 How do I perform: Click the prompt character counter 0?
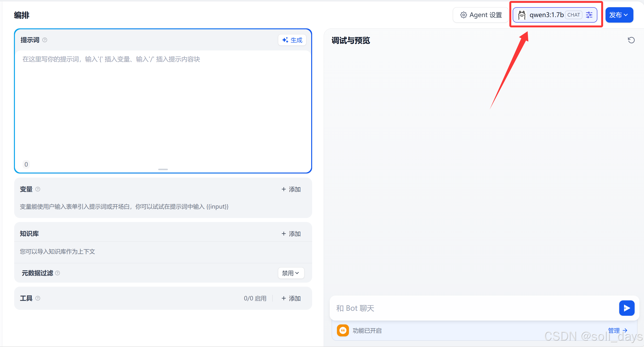click(26, 164)
